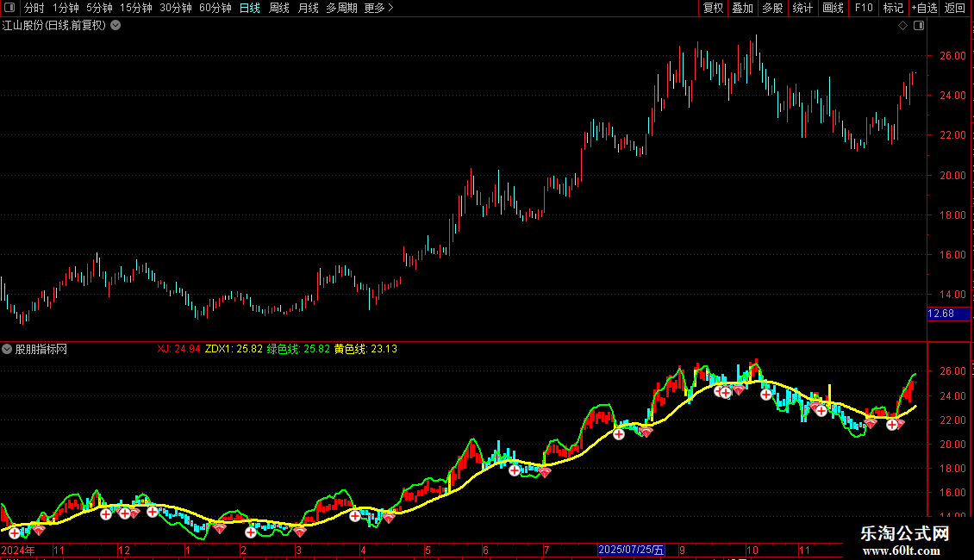Click the 2025/07/25/五 date label
The height and width of the screenshot is (560, 974).
click(631, 550)
